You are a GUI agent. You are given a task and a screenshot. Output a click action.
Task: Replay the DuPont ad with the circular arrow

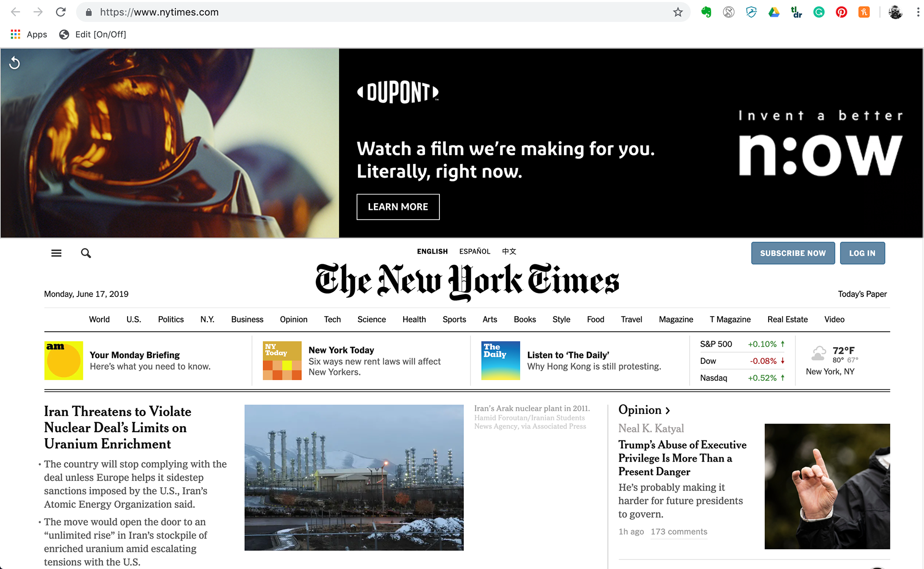(x=14, y=63)
